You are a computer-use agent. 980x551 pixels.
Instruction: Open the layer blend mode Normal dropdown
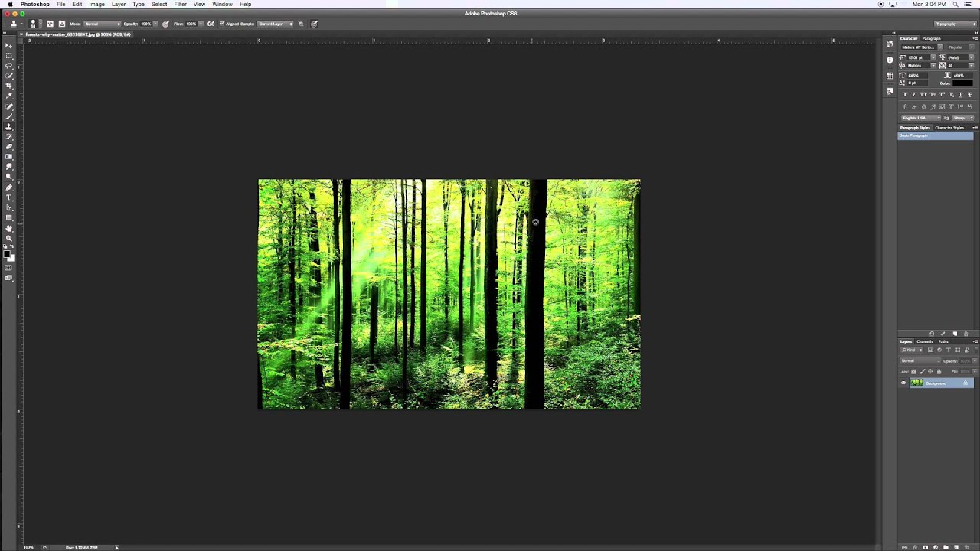(920, 361)
